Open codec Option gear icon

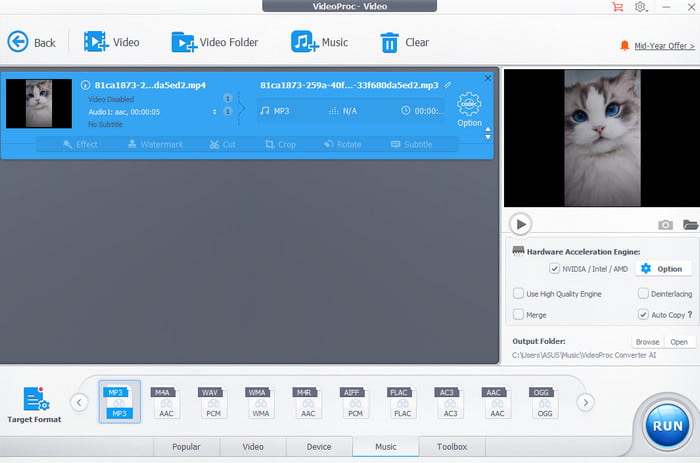469,104
